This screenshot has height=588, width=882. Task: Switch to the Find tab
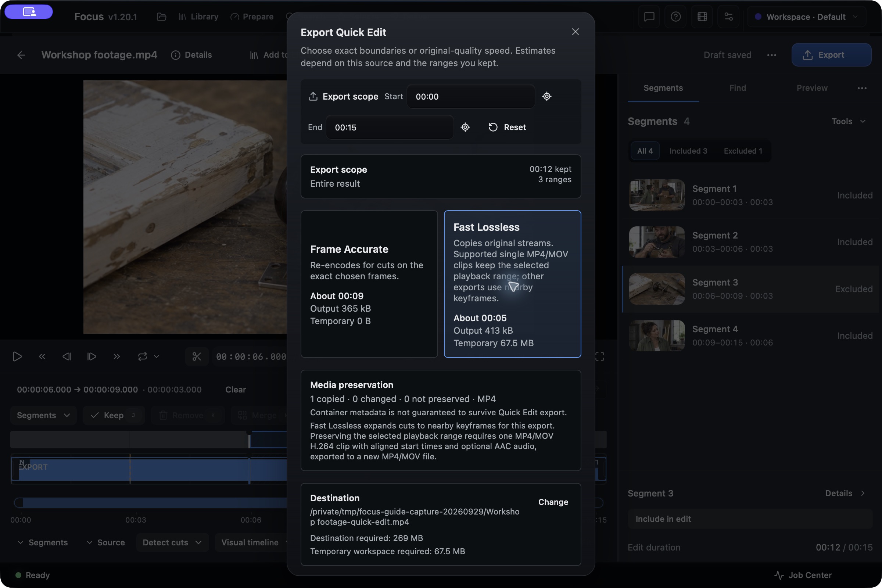click(x=737, y=88)
